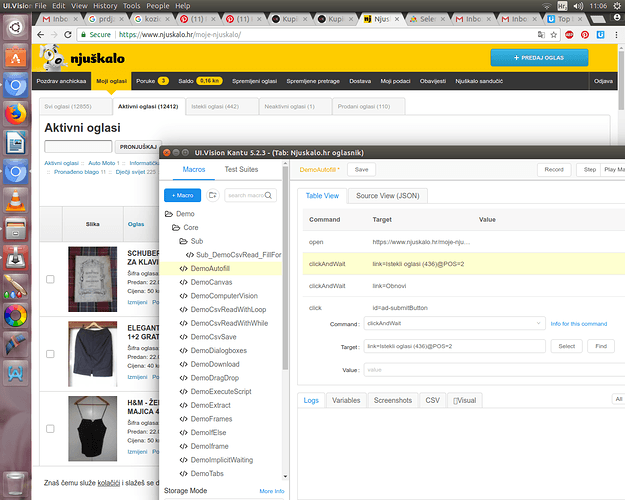Click the njuskalo page vertical scrollbar
The image size is (625, 500).
coord(621,80)
